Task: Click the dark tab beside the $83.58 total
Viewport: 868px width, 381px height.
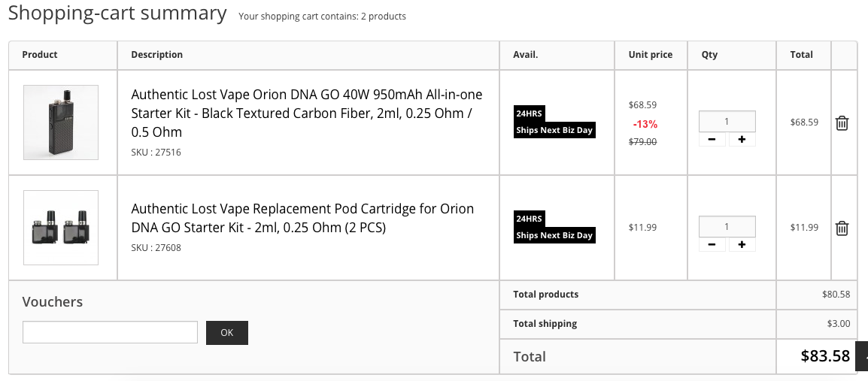Action: 862,356
